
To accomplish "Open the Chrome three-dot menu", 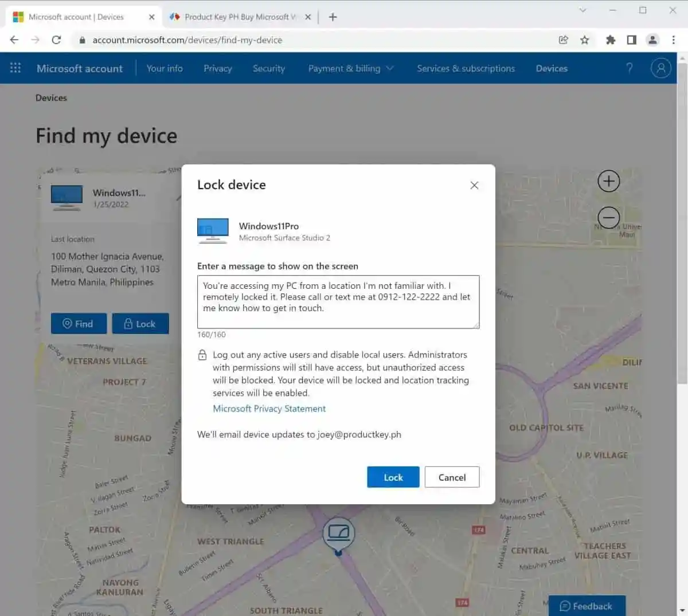I will [673, 40].
